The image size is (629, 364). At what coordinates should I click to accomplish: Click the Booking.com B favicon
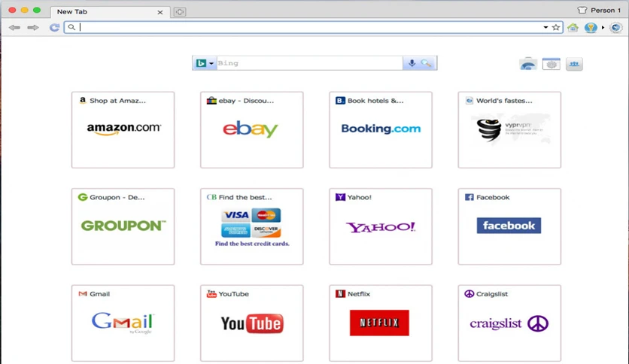340,100
